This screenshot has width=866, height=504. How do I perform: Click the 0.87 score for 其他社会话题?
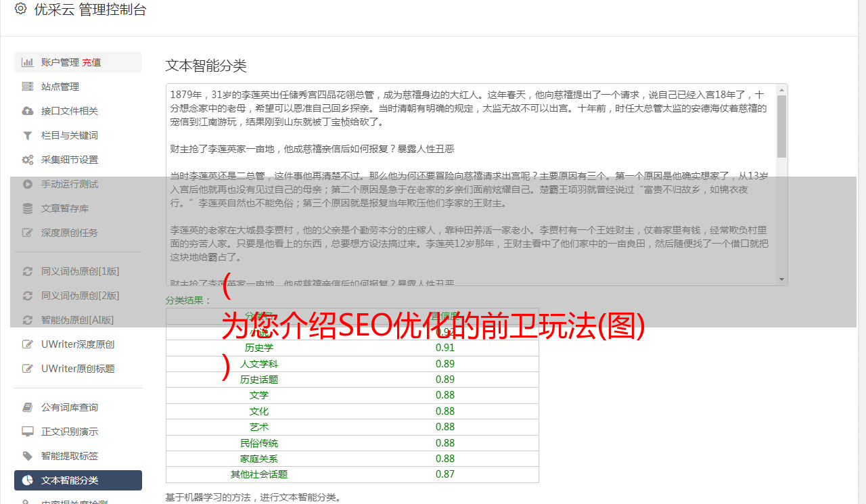(x=445, y=474)
